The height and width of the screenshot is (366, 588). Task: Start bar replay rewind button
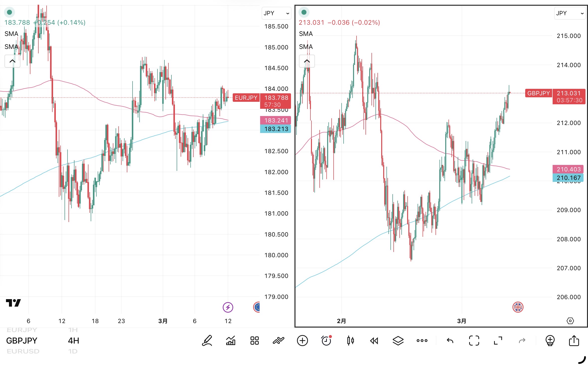374,341
